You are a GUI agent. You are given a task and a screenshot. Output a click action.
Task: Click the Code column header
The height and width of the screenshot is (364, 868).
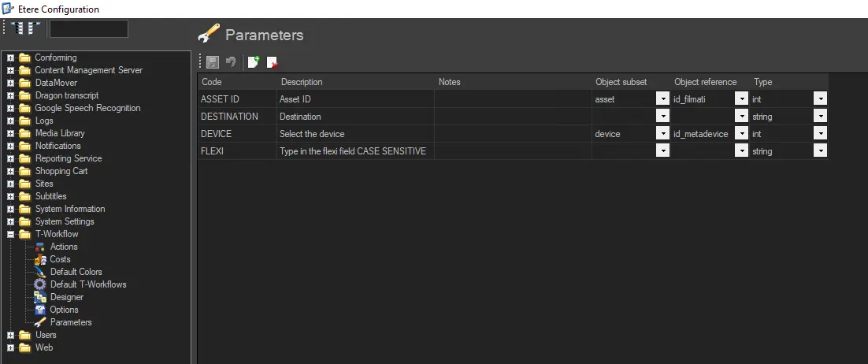point(211,82)
